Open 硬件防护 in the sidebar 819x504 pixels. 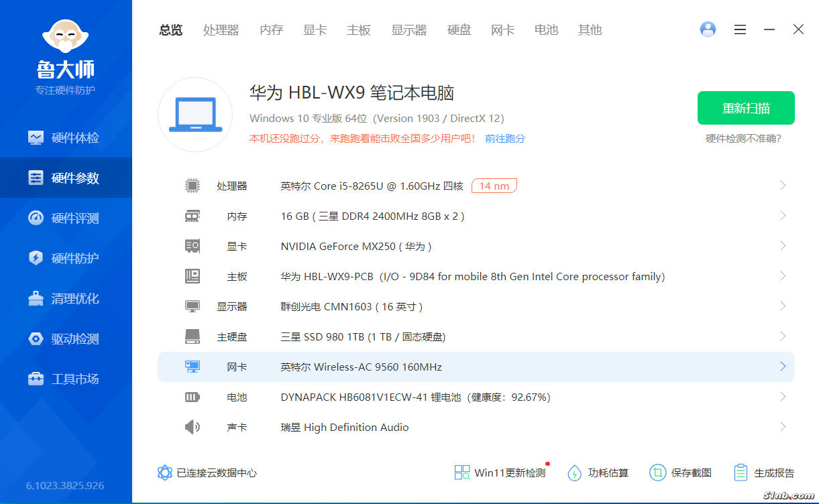[66, 258]
